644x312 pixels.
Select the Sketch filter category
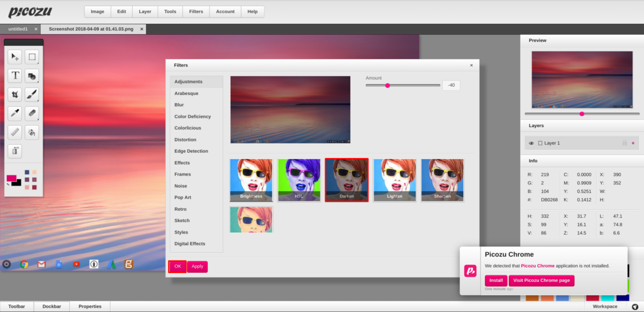point(196,220)
